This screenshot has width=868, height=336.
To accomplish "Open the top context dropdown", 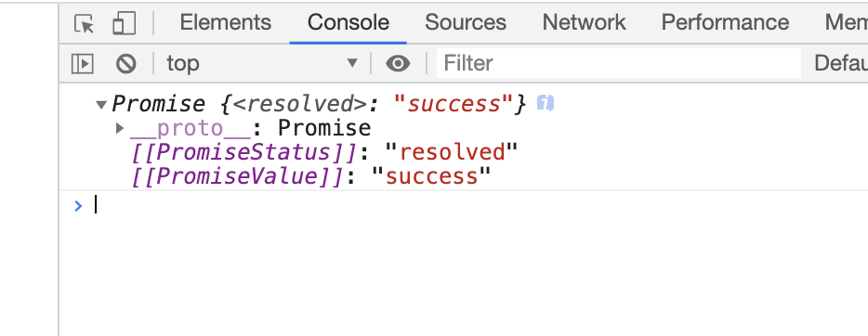I will tap(262, 63).
